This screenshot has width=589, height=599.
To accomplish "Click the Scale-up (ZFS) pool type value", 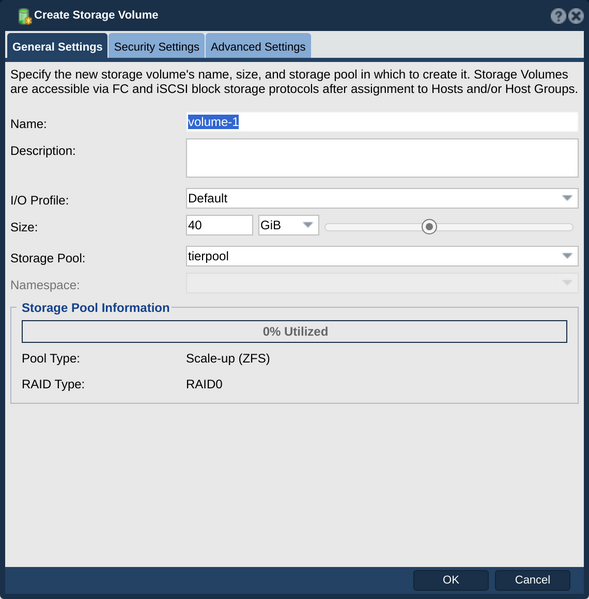I will tap(228, 358).
